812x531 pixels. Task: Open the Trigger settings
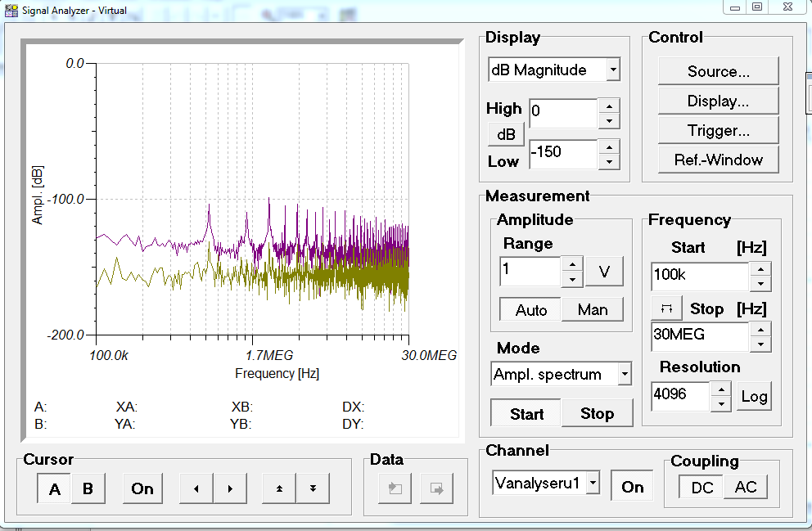[x=718, y=130]
